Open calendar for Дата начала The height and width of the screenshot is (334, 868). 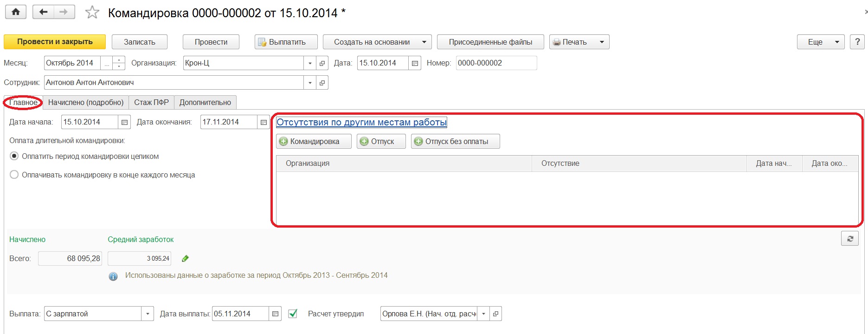124,122
